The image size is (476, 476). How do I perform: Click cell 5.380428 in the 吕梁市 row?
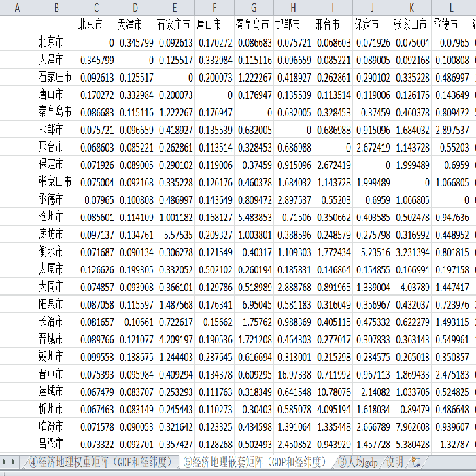click(x=411, y=444)
